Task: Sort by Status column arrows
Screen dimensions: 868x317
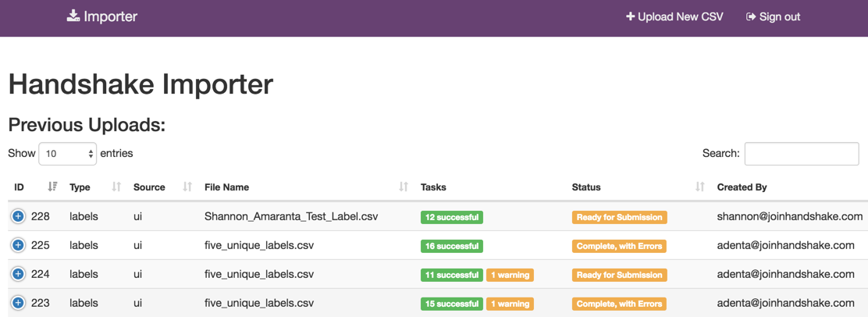Action: [700, 187]
